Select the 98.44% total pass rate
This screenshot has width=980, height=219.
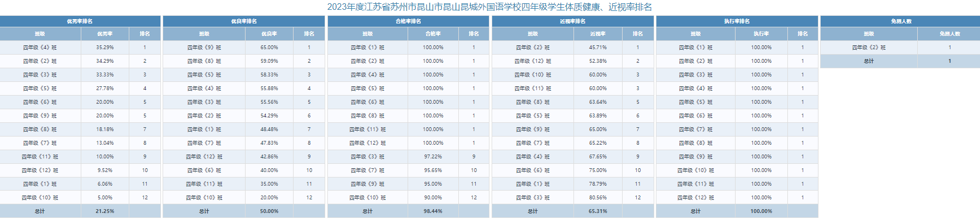[433, 211]
